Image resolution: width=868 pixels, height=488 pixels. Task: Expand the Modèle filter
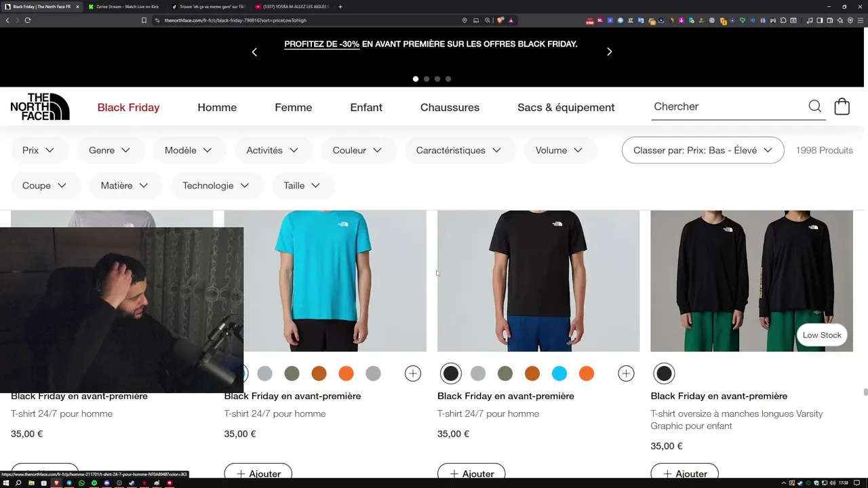pyautogui.click(x=189, y=150)
